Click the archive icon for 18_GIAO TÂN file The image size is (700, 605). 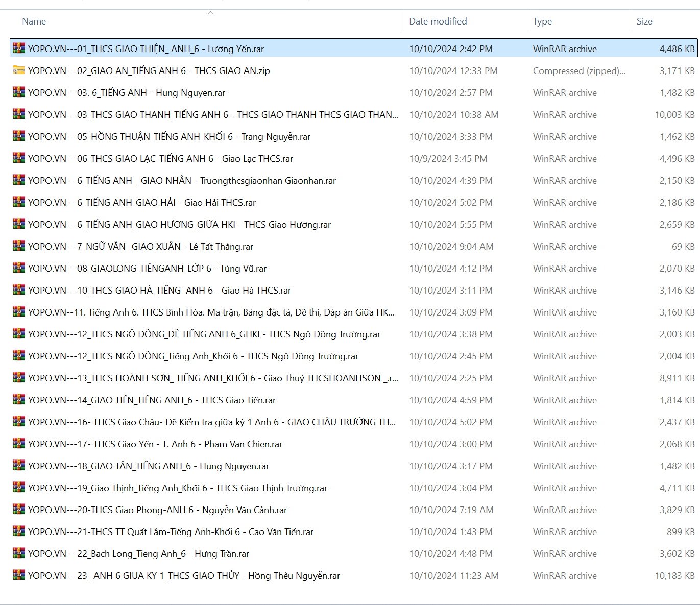click(19, 466)
